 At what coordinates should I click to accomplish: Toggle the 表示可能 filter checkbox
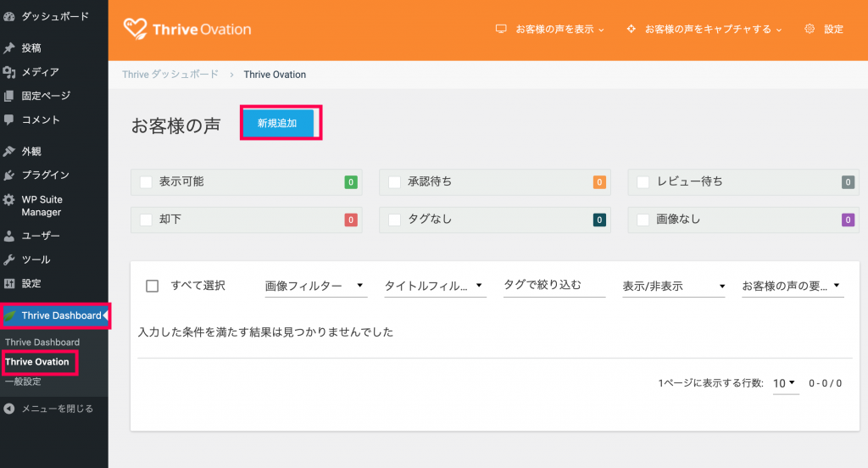click(146, 182)
